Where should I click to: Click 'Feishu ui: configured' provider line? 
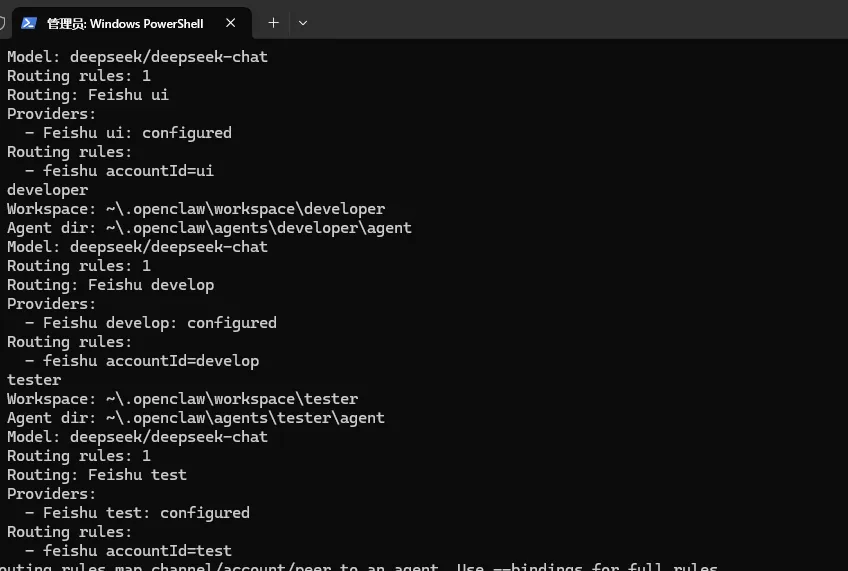[137, 133]
